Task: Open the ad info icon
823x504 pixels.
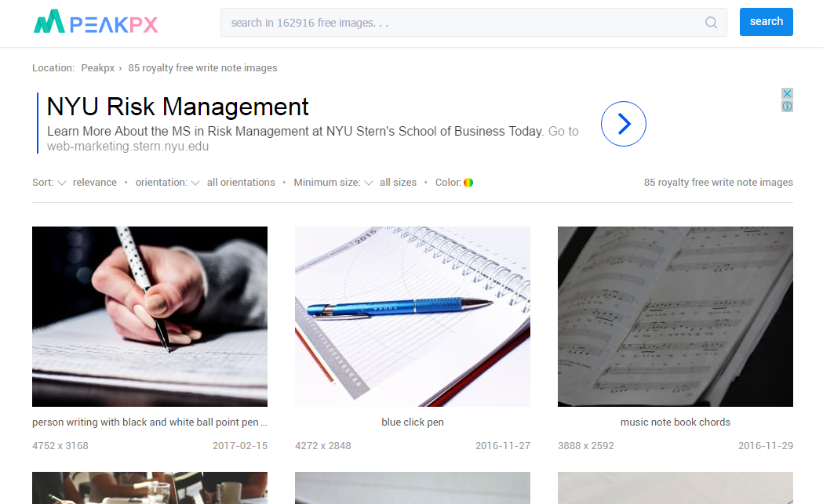Action: coord(787,106)
